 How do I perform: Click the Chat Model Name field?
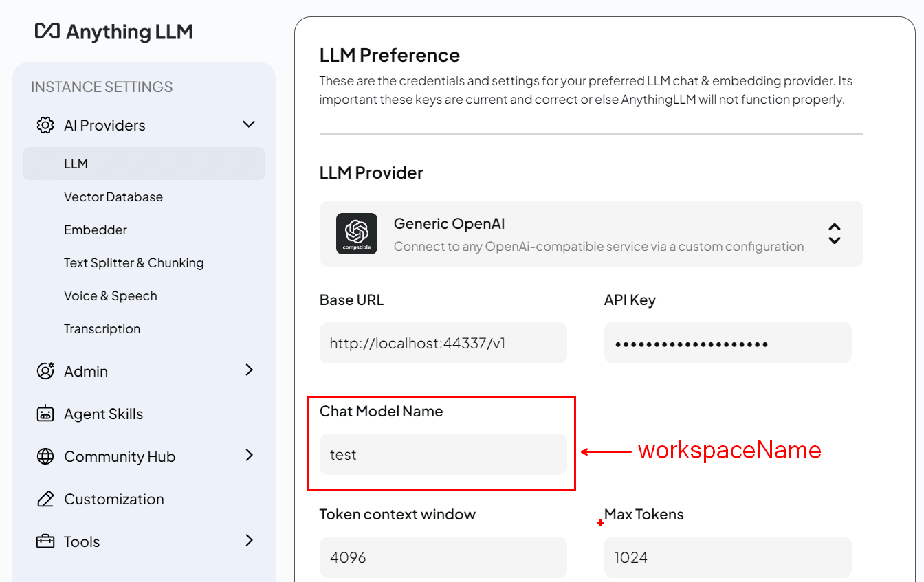pyautogui.click(x=443, y=454)
